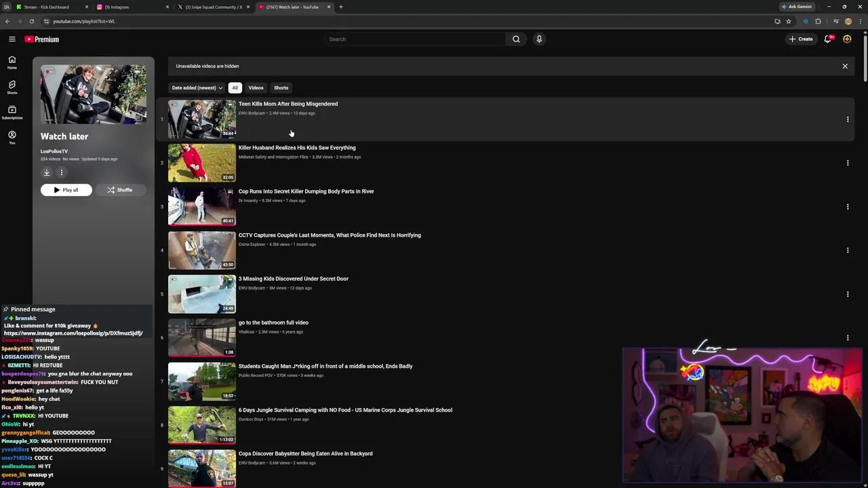
Task: Open the EWU Bodycam channel under first video
Action: tap(252, 113)
